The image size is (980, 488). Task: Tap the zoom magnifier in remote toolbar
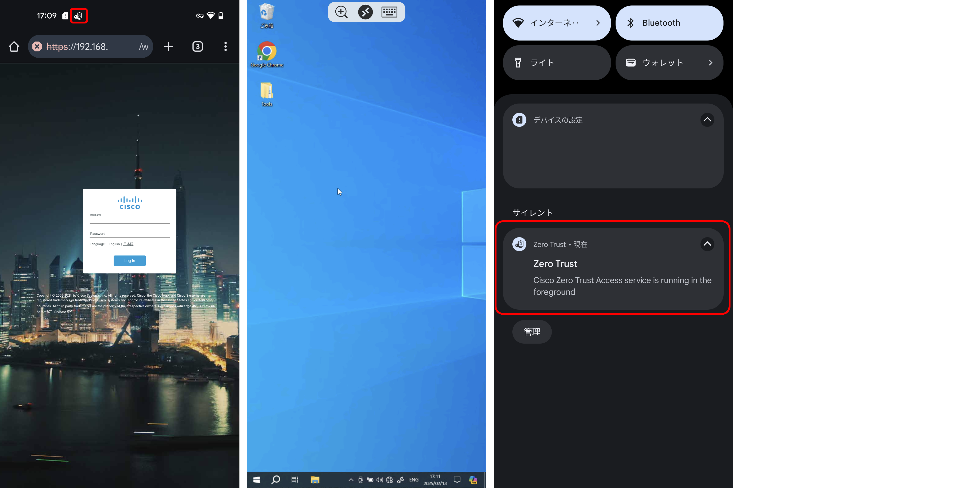coord(341,12)
